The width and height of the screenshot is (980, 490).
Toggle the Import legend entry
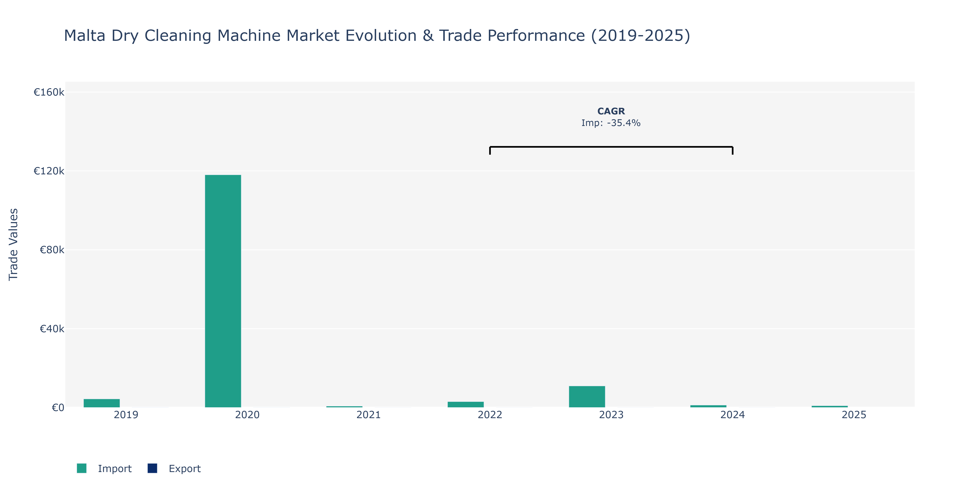[104, 468]
